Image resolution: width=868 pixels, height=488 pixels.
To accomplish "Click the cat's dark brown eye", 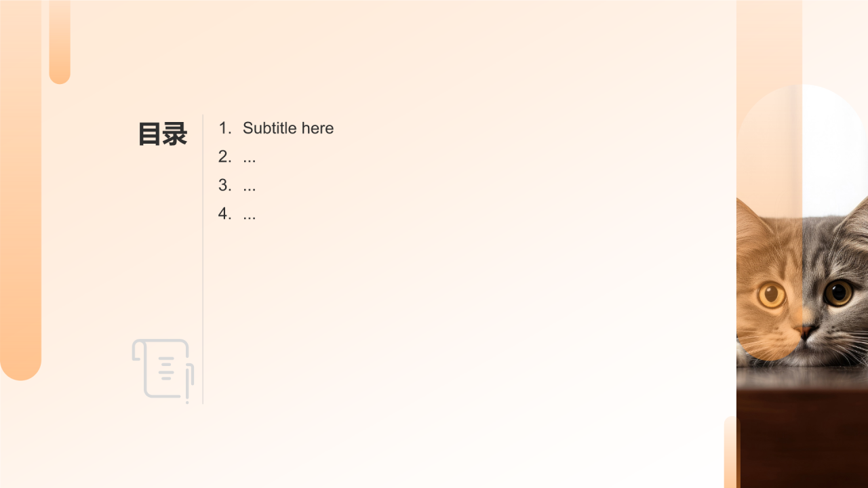I will [x=838, y=293].
